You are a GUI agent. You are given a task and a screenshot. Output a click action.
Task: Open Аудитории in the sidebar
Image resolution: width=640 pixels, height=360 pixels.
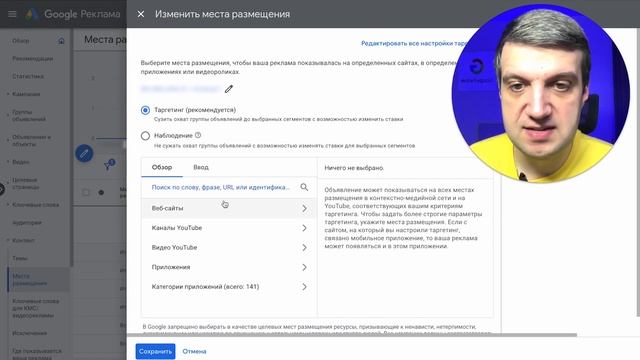point(27,222)
